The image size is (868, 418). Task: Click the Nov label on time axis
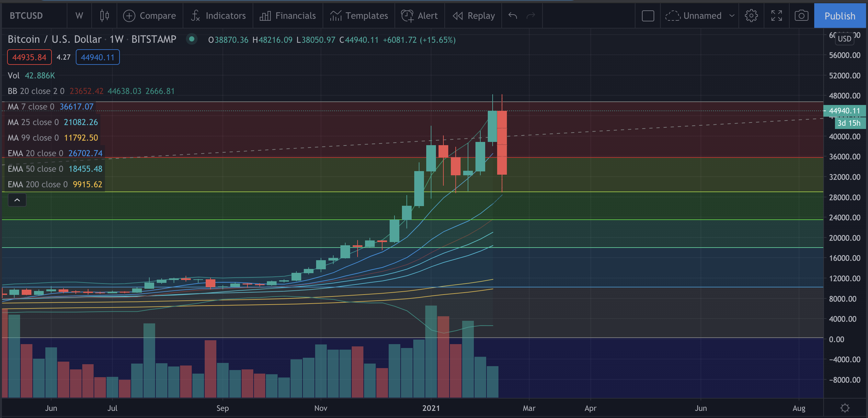(320, 408)
